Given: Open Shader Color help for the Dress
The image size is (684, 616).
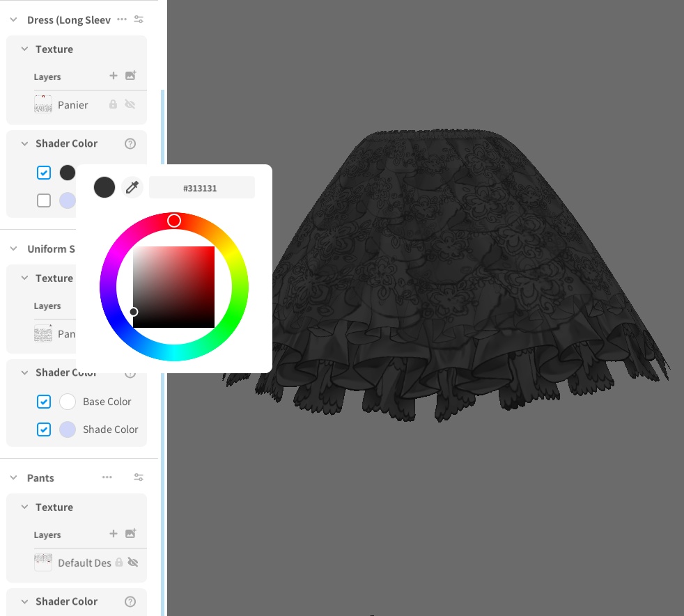Looking at the screenshot, I should [130, 143].
